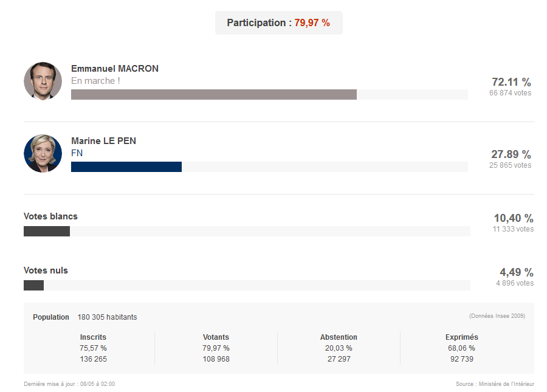Click the Votes blancs heading
Viewport: 547px width, 392px height.
pos(50,216)
